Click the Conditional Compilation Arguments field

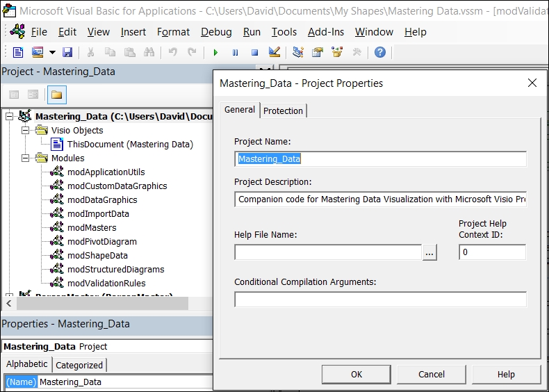pyautogui.click(x=381, y=300)
